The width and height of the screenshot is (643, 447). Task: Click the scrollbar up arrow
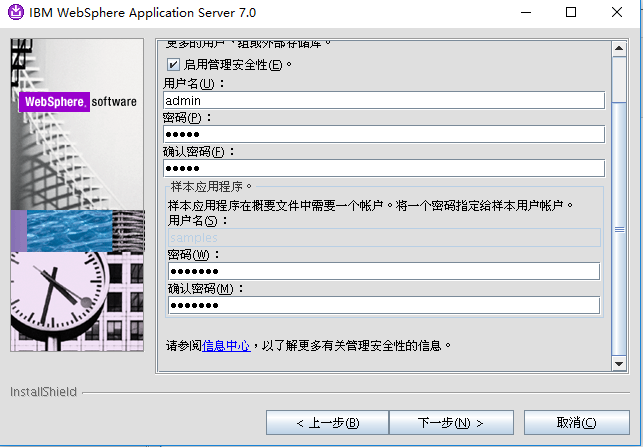coord(619,49)
